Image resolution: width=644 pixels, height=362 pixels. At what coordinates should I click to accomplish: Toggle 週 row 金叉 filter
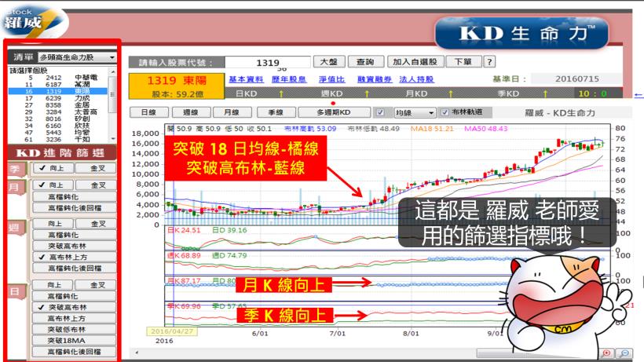coord(97,224)
